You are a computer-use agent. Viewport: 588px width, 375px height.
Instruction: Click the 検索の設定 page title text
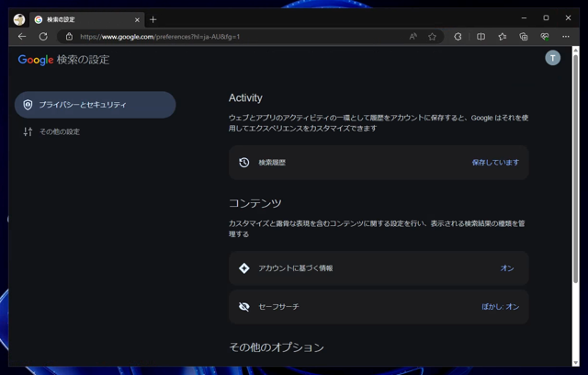coord(84,60)
